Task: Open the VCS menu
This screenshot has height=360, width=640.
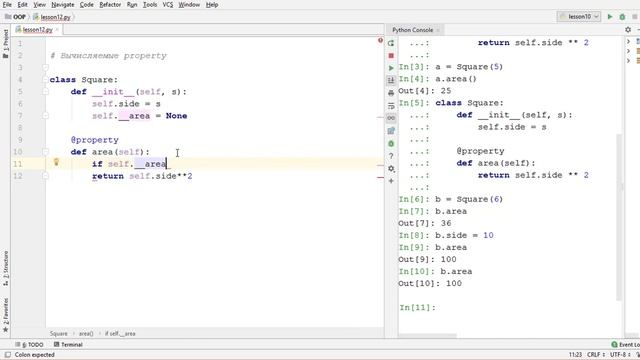Action: click(x=168, y=5)
